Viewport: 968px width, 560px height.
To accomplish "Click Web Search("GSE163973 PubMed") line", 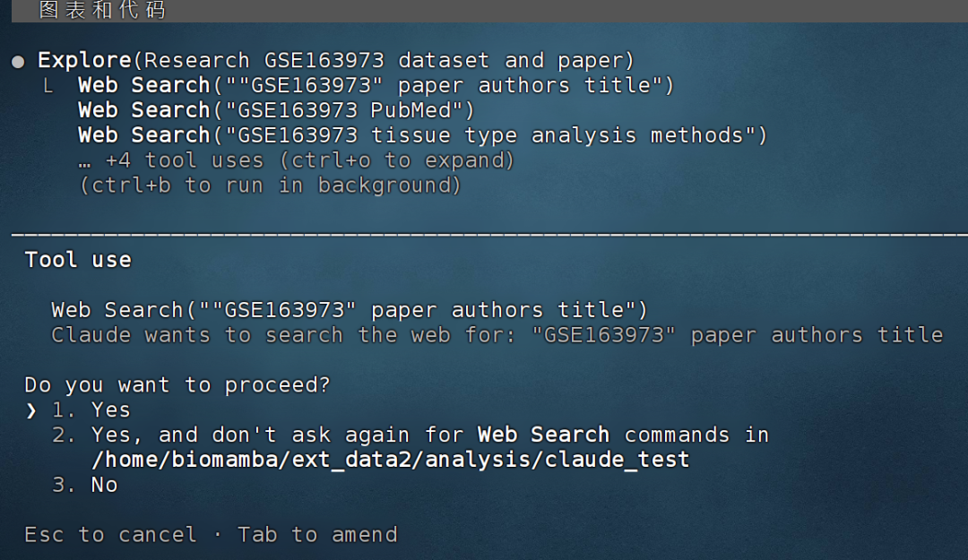I will click(x=276, y=110).
